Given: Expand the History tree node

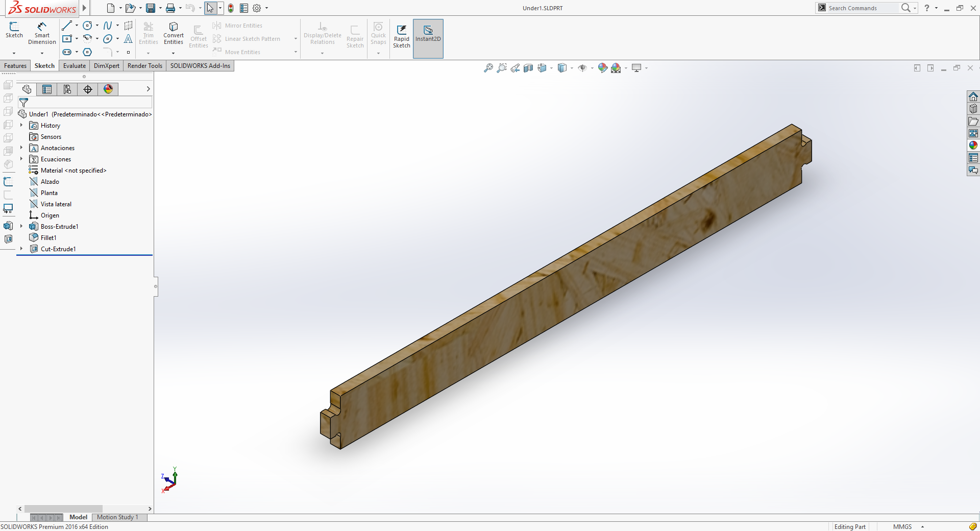Looking at the screenshot, I should (x=21, y=125).
